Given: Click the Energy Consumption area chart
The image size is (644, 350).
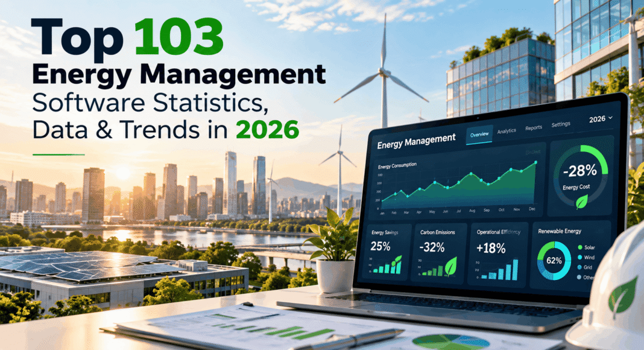Looking at the screenshot, I should 459,186.
